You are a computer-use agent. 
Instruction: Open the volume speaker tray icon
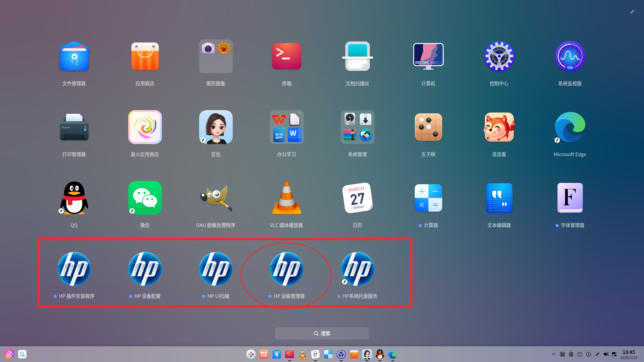pyautogui.click(x=606, y=354)
